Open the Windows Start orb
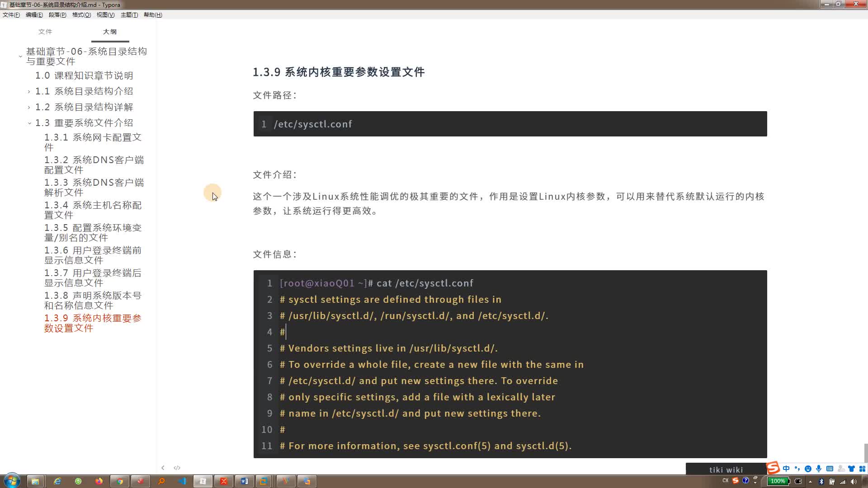868x488 pixels. coord(12,481)
